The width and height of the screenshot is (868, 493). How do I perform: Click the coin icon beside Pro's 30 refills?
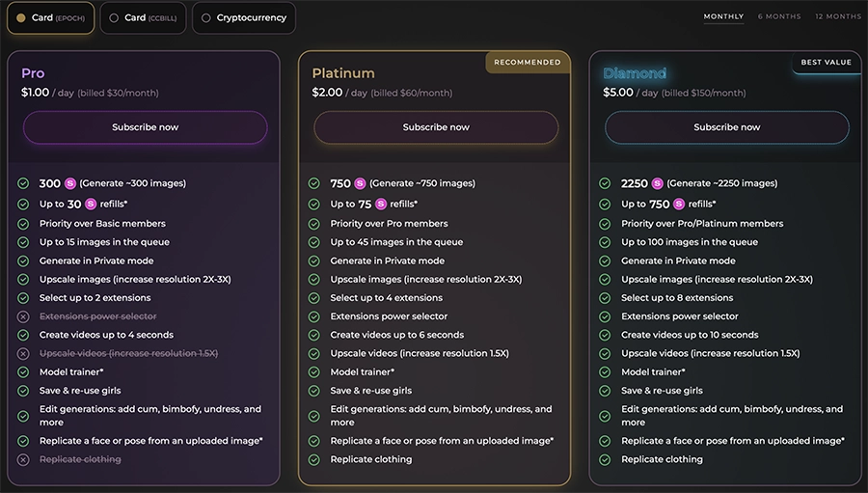point(91,204)
